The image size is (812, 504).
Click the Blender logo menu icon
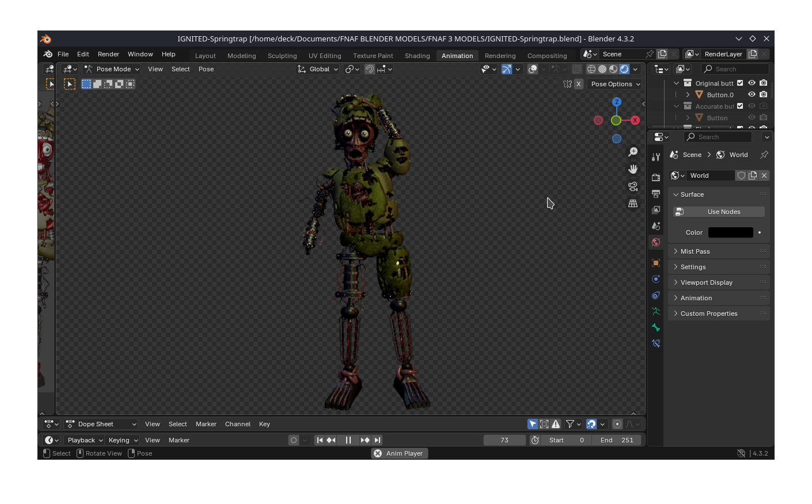coord(48,54)
